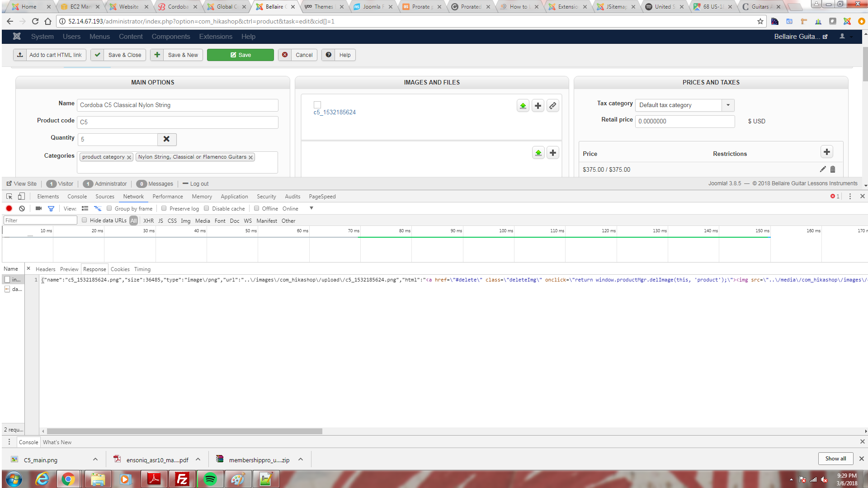
Task: Click the response pane horizontal scrollbar
Action: click(184, 431)
